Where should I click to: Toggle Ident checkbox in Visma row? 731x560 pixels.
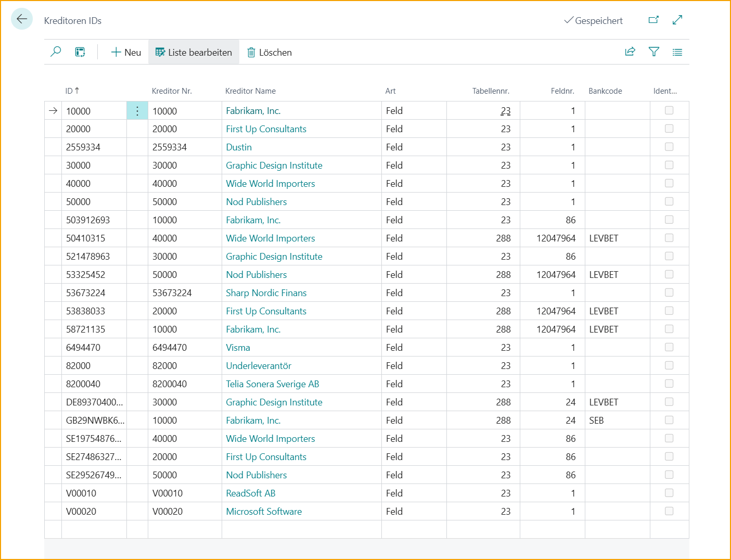click(x=669, y=347)
